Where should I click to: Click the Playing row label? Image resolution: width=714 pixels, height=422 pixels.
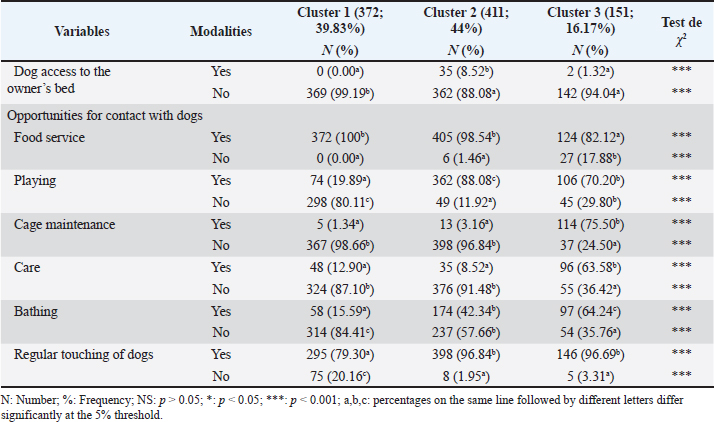pyautogui.click(x=34, y=180)
